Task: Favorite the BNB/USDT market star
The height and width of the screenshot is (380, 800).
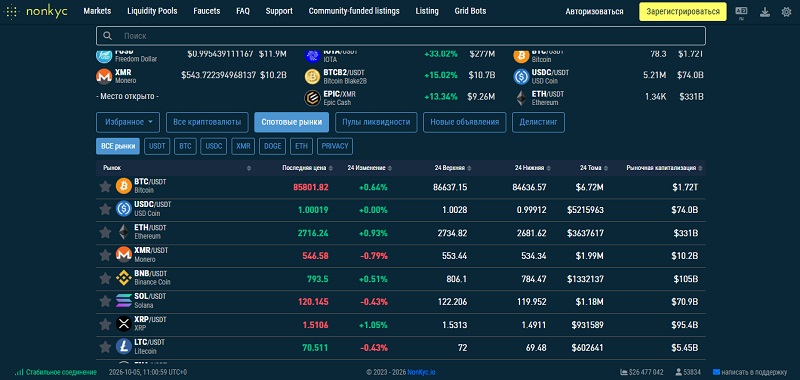Action: point(105,278)
